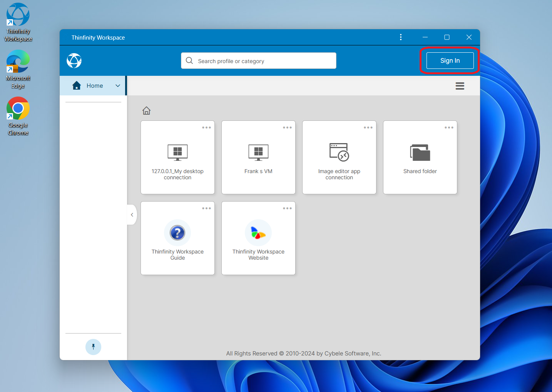Open the Shared folder profile

[420, 158]
